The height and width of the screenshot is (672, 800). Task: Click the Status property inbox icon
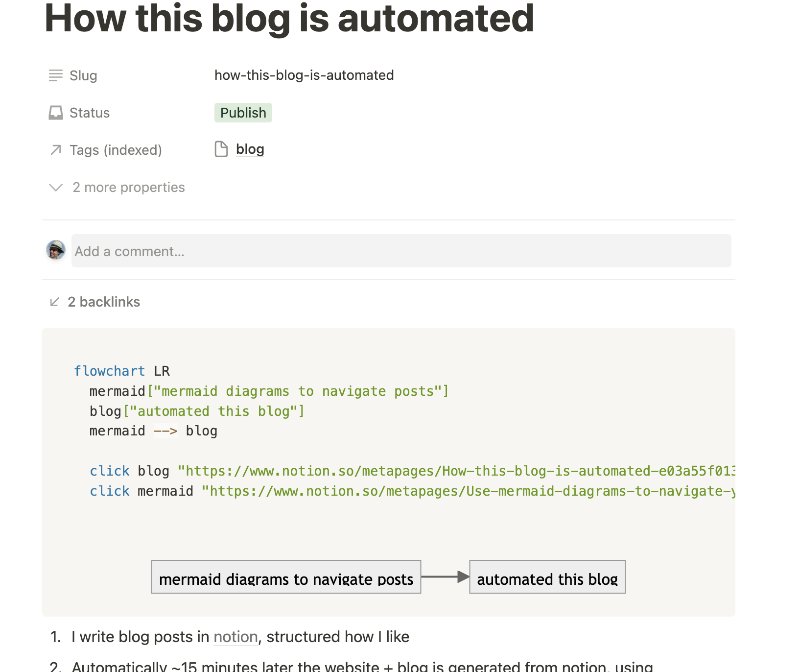pyautogui.click(x=55, y=112)
